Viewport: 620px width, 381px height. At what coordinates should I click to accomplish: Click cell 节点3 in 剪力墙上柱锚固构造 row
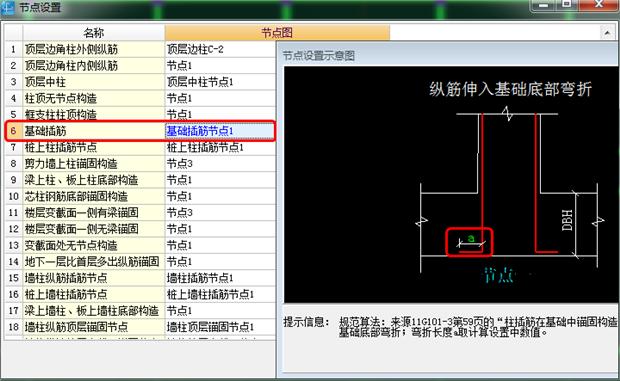(220, 164)
